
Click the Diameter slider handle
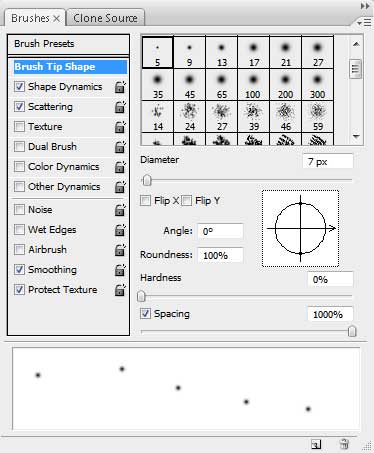(x=147, y=180)
